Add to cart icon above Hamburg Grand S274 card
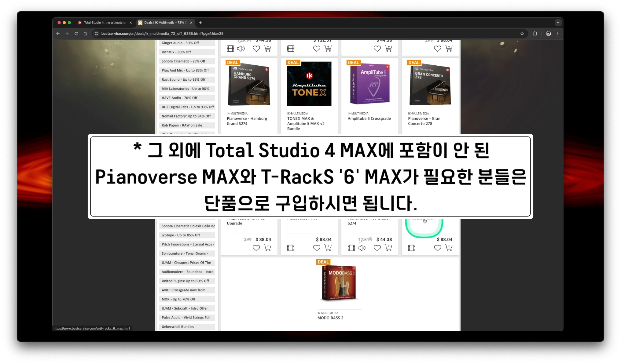 (x=267, y=48)
